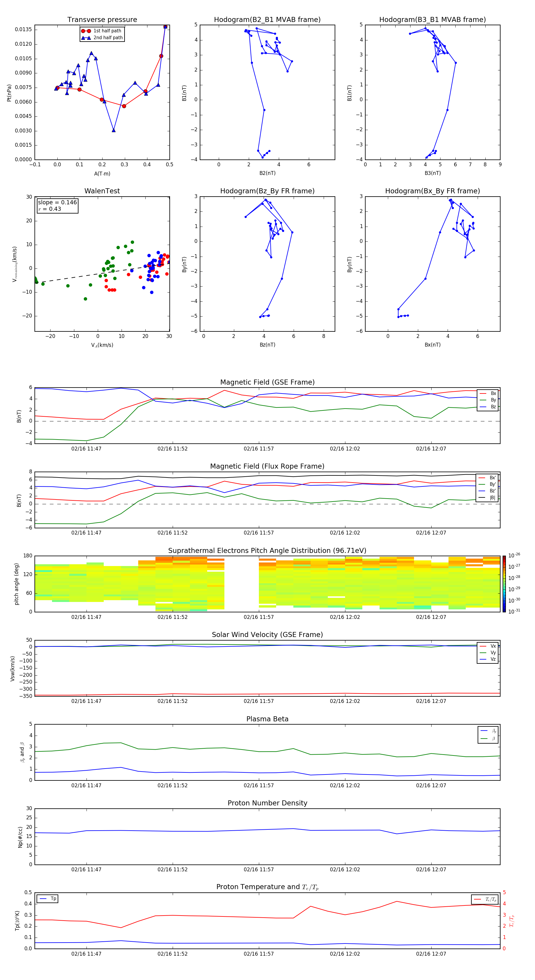This screenshot has height=980, width=535.
Task: Click the 'V_remaining(km/s)' y-axis label
Action: click(15, 264)
